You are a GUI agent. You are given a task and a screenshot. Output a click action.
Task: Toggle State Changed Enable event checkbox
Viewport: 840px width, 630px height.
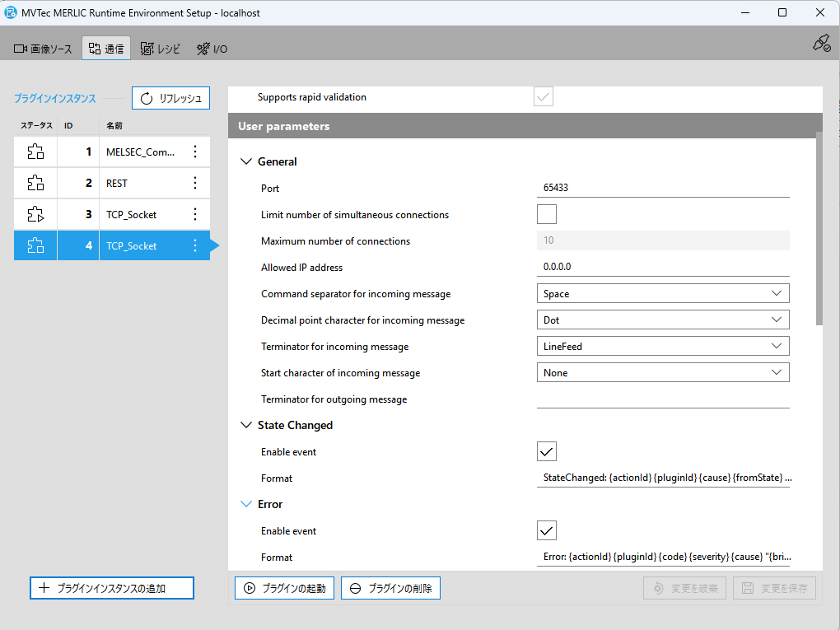[547, 451]
